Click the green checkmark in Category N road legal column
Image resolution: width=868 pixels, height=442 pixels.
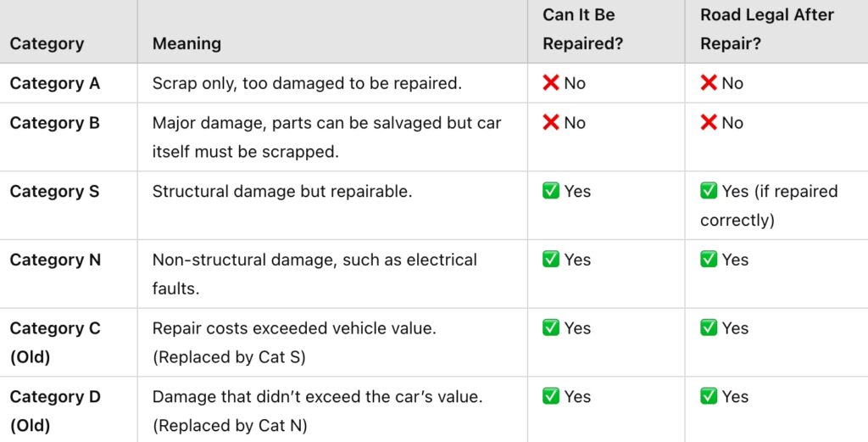tap(709, 260)
